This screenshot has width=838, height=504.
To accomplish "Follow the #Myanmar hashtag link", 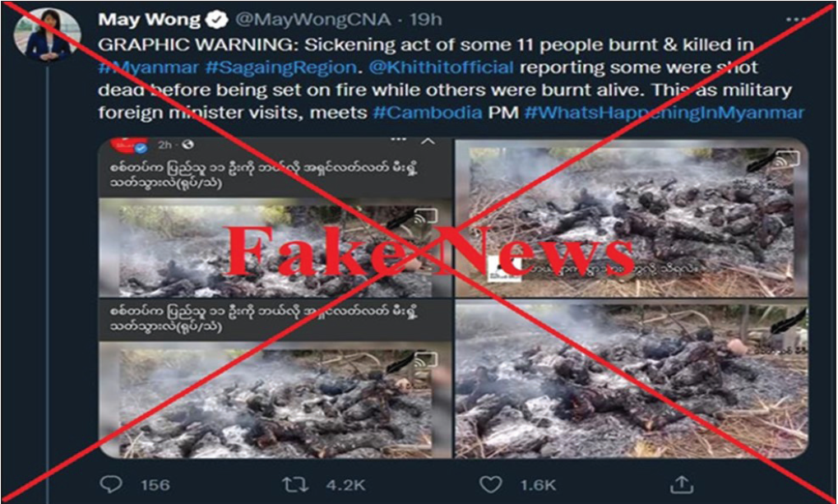I will point(149,68).
